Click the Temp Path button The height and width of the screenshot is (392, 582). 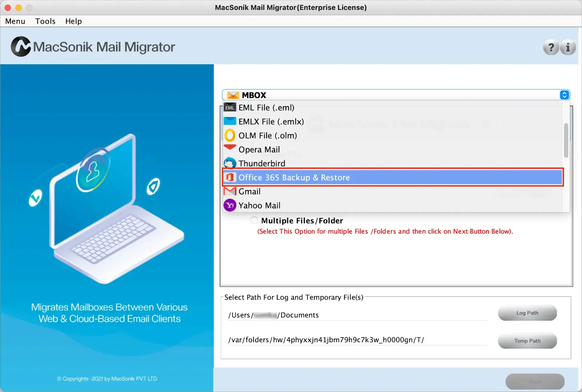527,341
